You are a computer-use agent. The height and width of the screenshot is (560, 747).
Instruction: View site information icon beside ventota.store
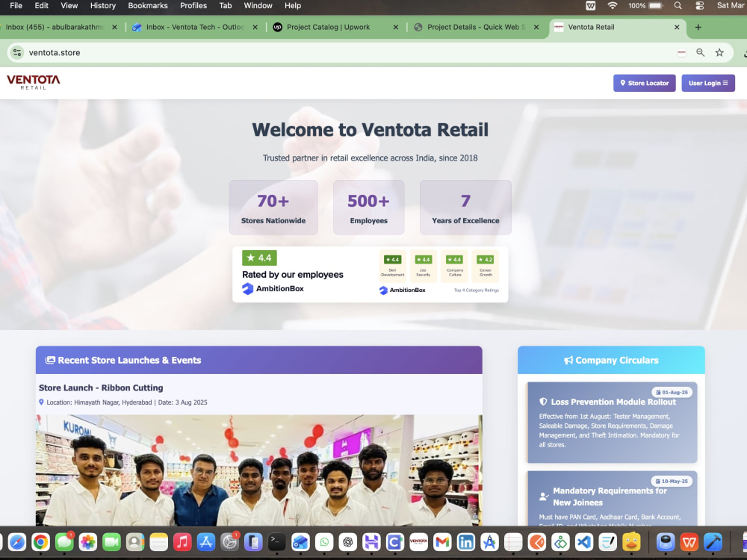click(17, 52)
